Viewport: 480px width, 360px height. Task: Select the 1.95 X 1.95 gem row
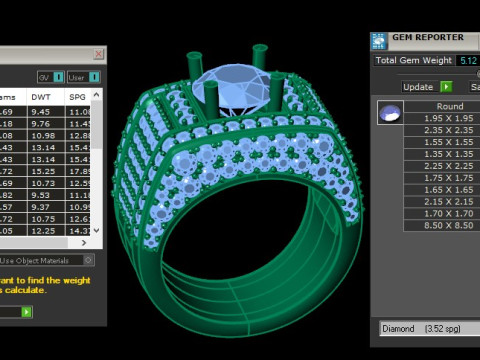click(448, 118)
